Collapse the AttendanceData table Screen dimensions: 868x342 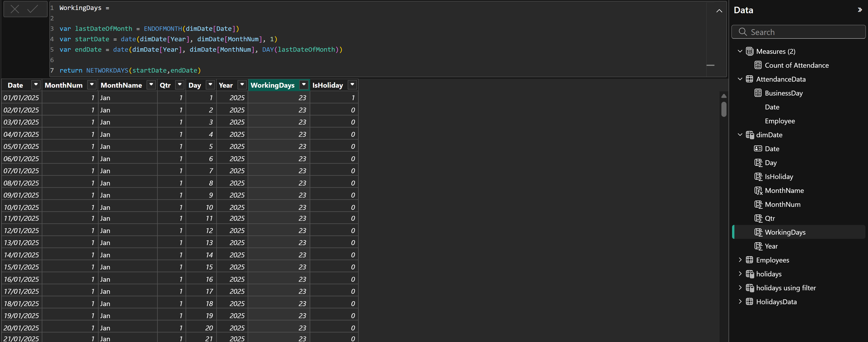740,79
